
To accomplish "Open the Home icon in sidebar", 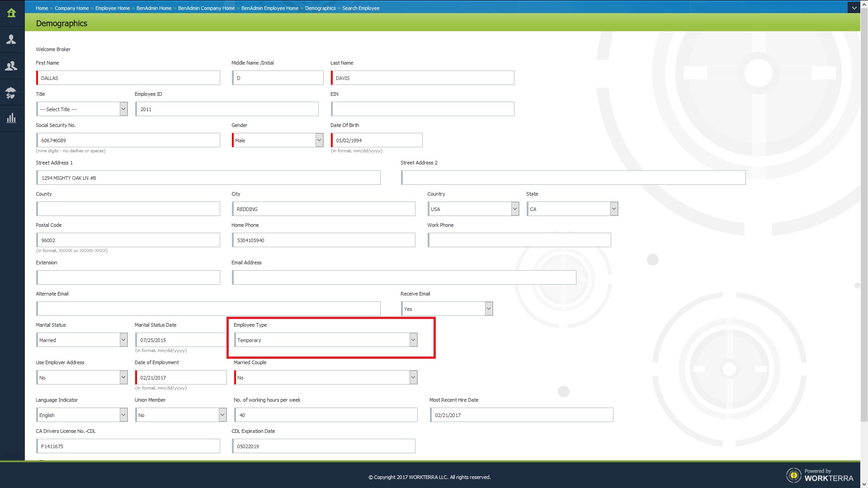I will click(12, 13).
